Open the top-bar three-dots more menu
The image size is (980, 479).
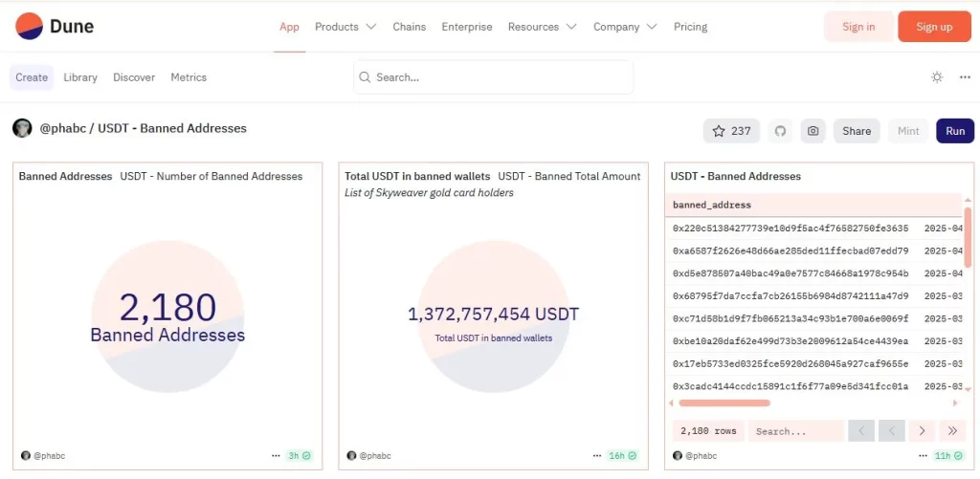click(x=965, y=77)
